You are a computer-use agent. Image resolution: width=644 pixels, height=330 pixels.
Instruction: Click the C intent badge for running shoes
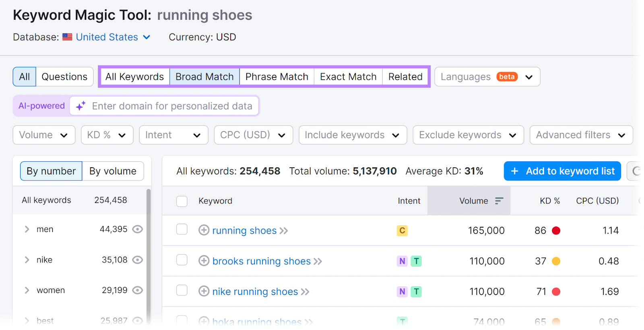402,230
